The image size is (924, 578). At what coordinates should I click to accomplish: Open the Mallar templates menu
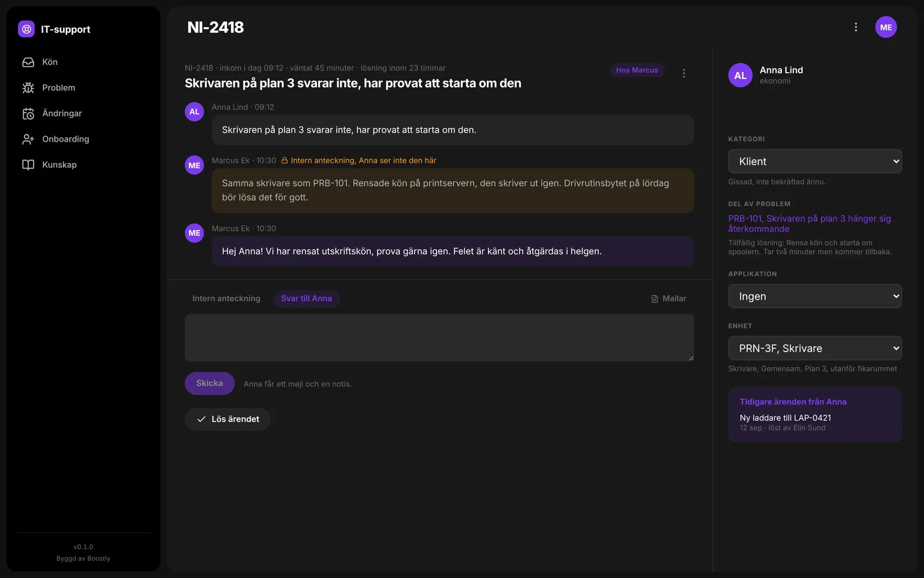[669, 299]
